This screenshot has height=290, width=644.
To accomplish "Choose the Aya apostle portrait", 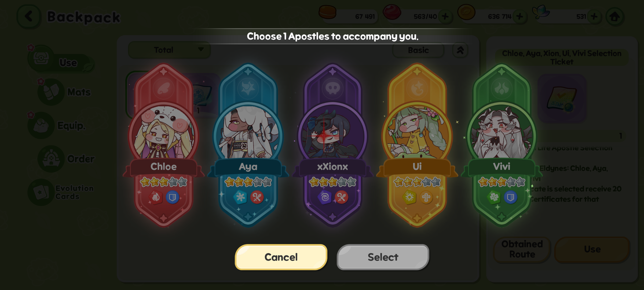I will point(248,133).
